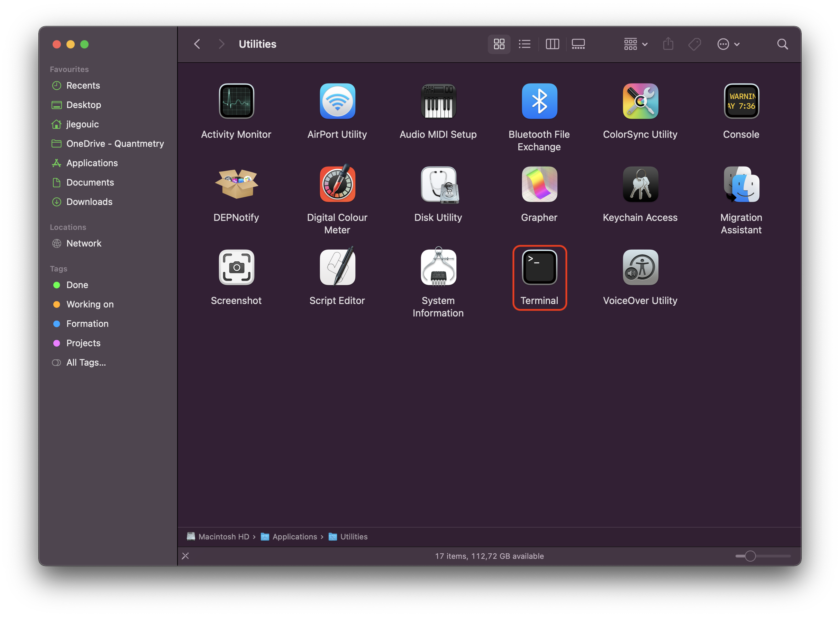
Task: Select Applications in sidebar
Action: (x=108, y=163)
